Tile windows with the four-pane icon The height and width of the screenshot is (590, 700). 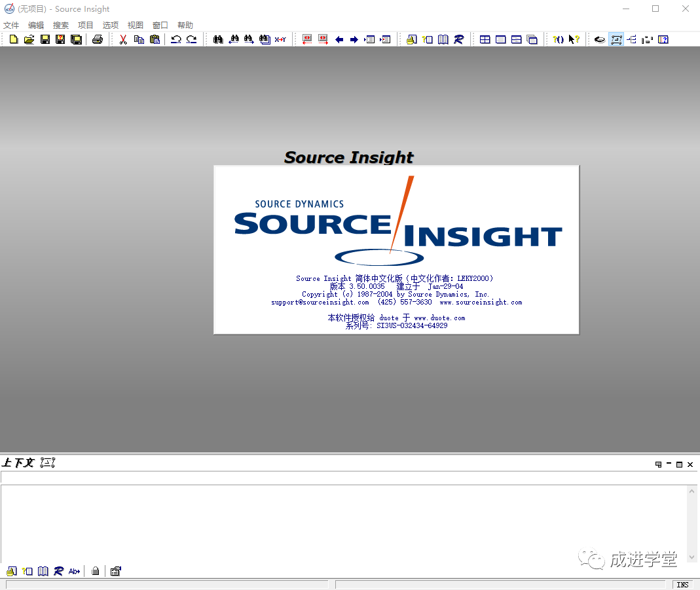tap(485, 39)
